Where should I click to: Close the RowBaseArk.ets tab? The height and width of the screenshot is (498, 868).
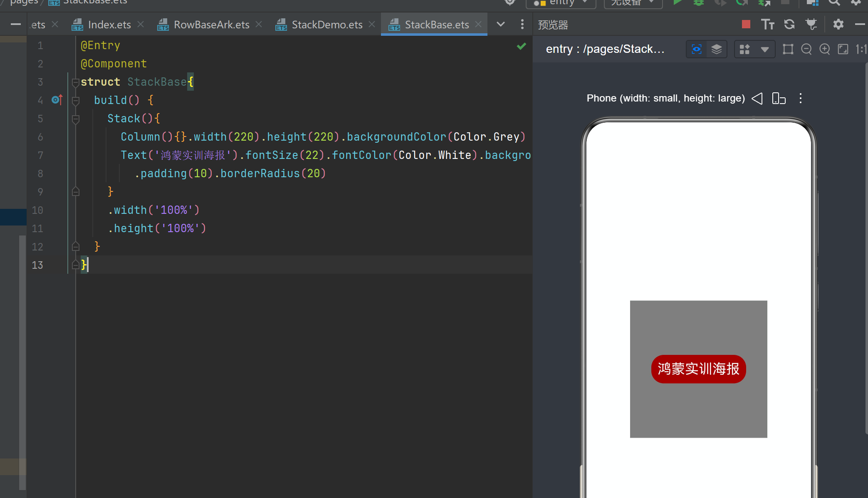pyautogui.click(x=259, y=25)
